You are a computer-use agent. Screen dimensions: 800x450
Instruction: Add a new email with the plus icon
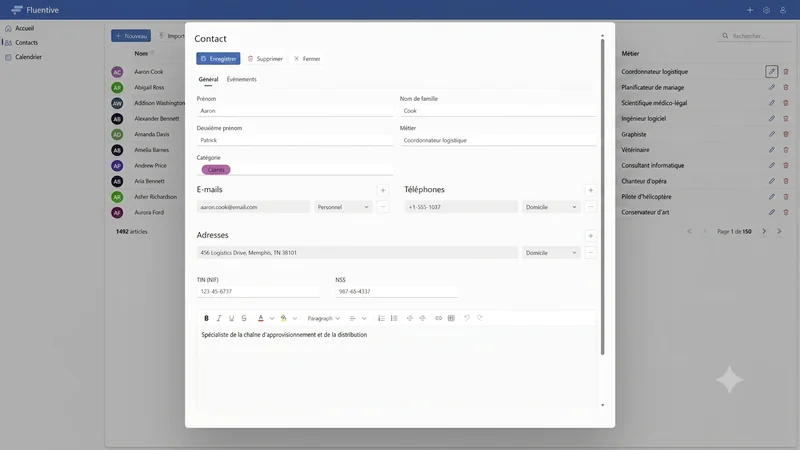[383, 190]
